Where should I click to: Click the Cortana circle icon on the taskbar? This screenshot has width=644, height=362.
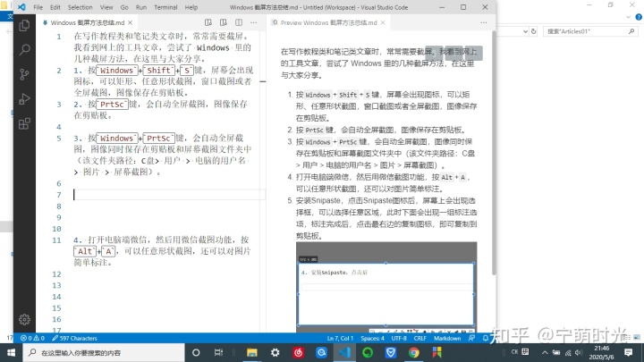196,352
